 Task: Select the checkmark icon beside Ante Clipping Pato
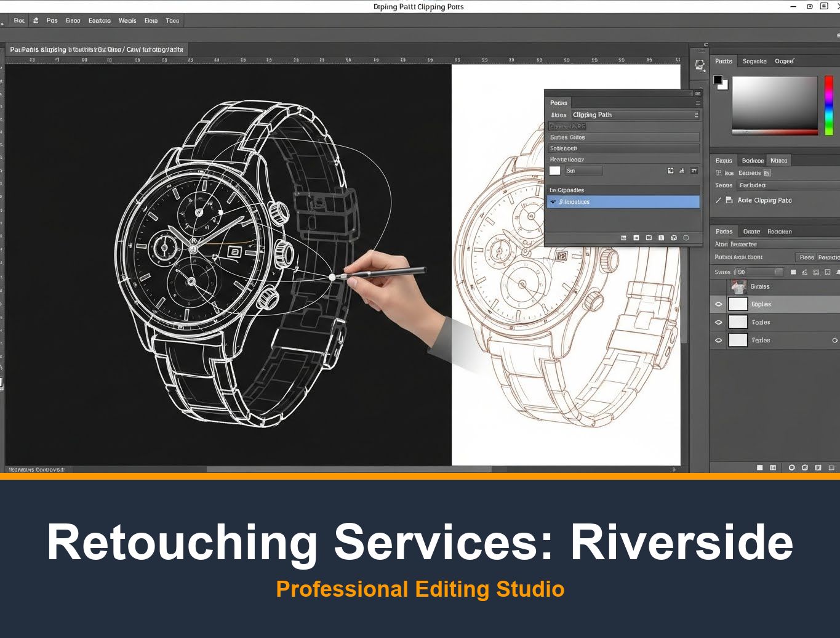pos(718,200)
